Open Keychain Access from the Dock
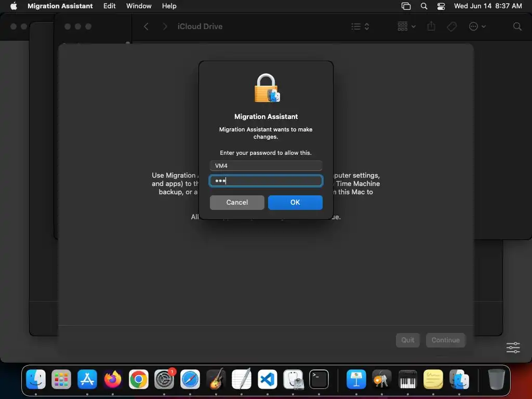 coord(382,379)
